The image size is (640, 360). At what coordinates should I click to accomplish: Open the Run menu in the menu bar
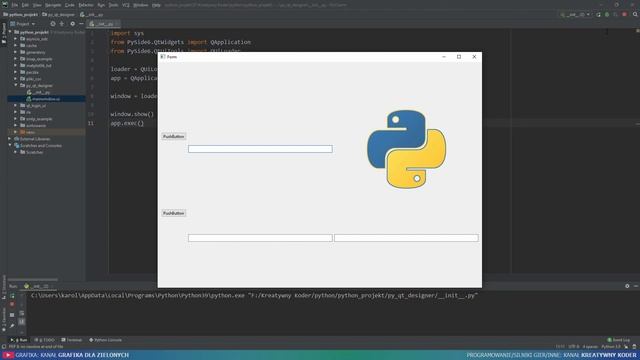click(x=101, y=5)
